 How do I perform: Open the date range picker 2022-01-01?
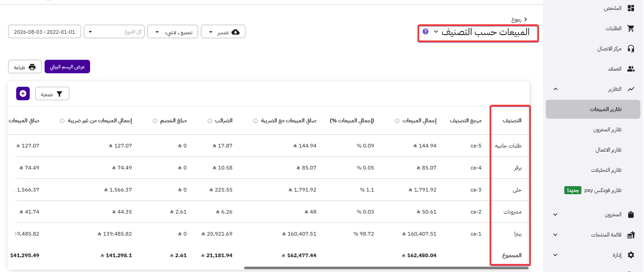[45, 32]
